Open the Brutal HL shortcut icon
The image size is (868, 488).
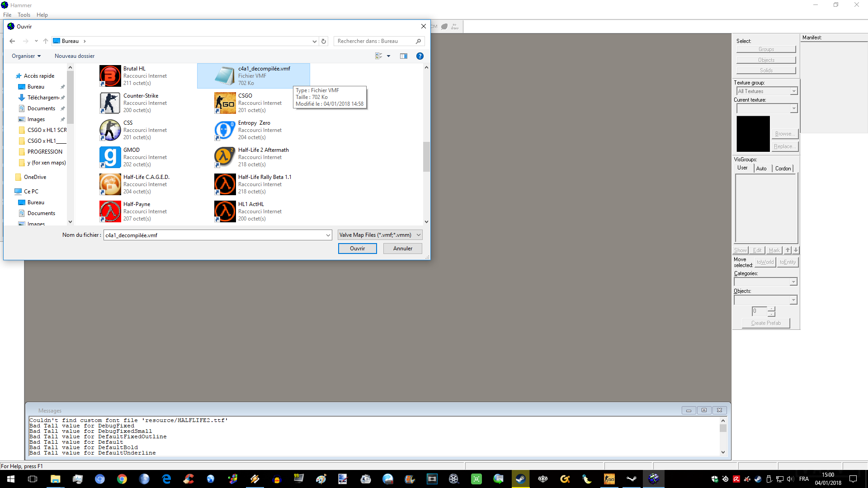coord(110,76)
